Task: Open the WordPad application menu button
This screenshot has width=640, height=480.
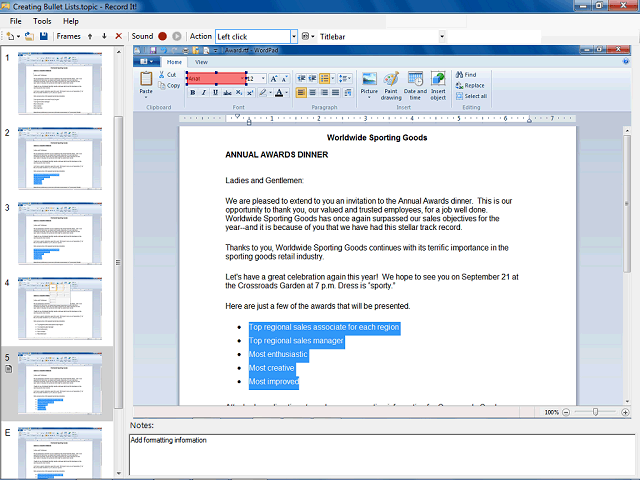Action: coord(146,62)
